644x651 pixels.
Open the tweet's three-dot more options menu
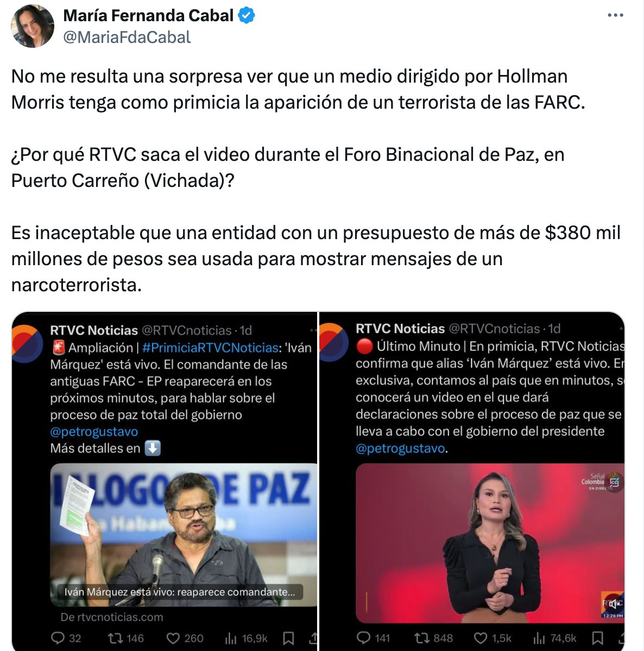pyautogui.click(x=615, y=15)
